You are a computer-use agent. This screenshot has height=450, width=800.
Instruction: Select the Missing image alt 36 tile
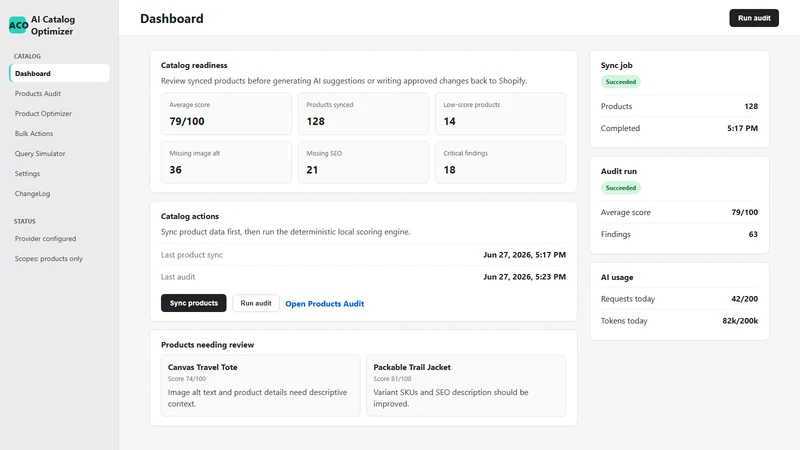pyautogui.click(x=227, y=162)
